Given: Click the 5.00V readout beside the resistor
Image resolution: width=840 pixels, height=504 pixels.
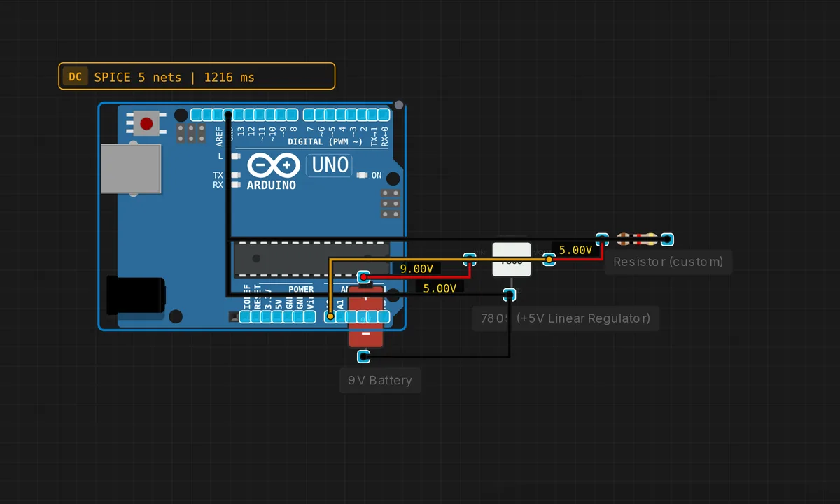Looking at the screenshot, I should tap(576, 250).
